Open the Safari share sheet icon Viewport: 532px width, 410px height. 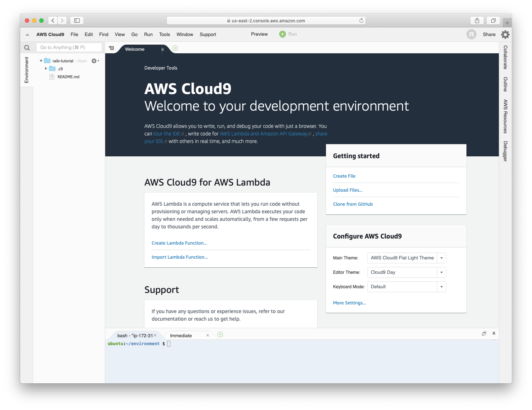(x=477, y=21)
